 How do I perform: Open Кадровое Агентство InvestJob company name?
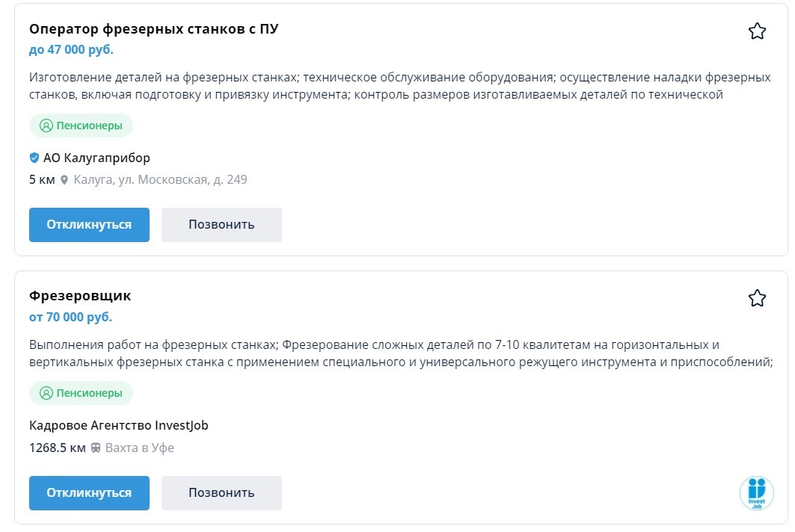[118, 426]
